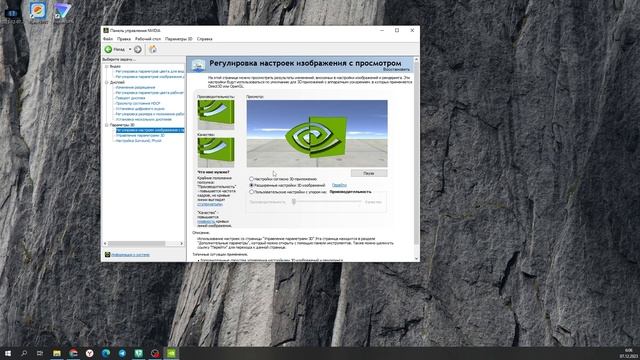Select 'Регулировка размера и положения рабочего стола'
Image resolution: width=640 pixels, height=360 pixels.
point(150,114)
